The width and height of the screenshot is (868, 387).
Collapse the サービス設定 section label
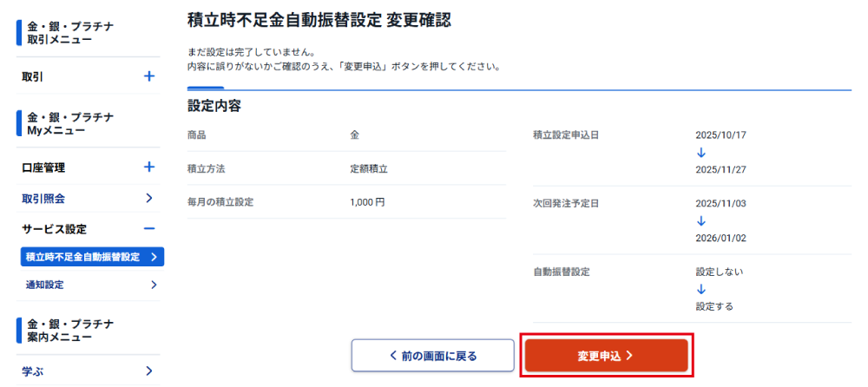pyautogui.click(x=54, y=228)
